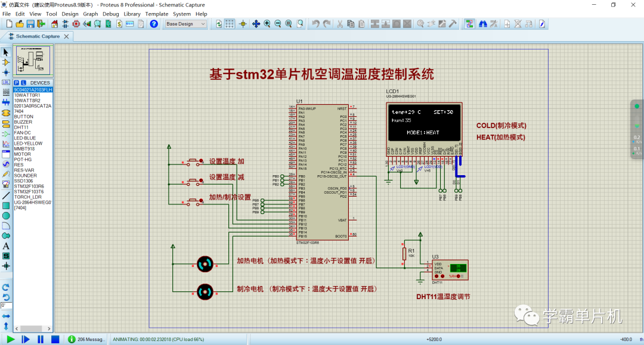Viewport: 644px width, 345px height.
Task: Step the simulation forward
Action: (26, 339)
